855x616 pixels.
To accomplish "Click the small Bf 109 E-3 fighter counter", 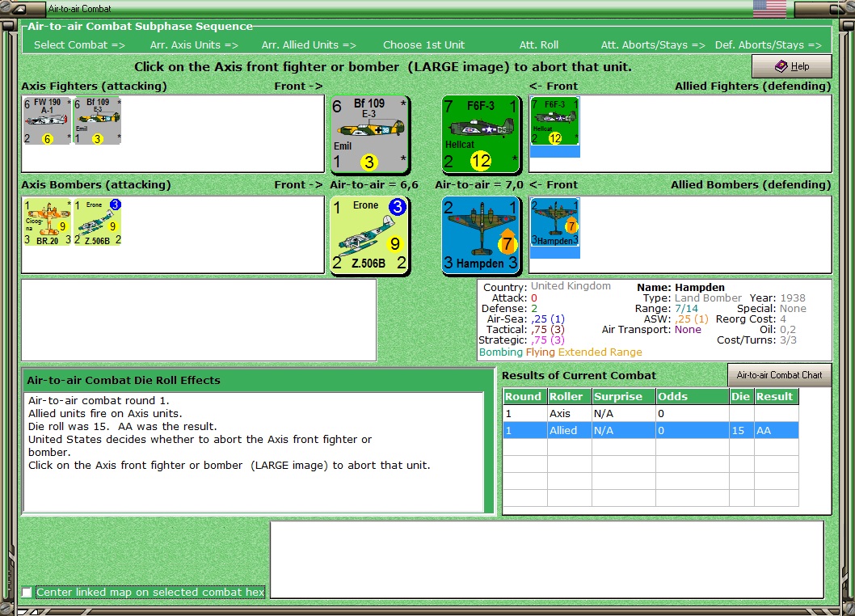I will tap(97, 121).
